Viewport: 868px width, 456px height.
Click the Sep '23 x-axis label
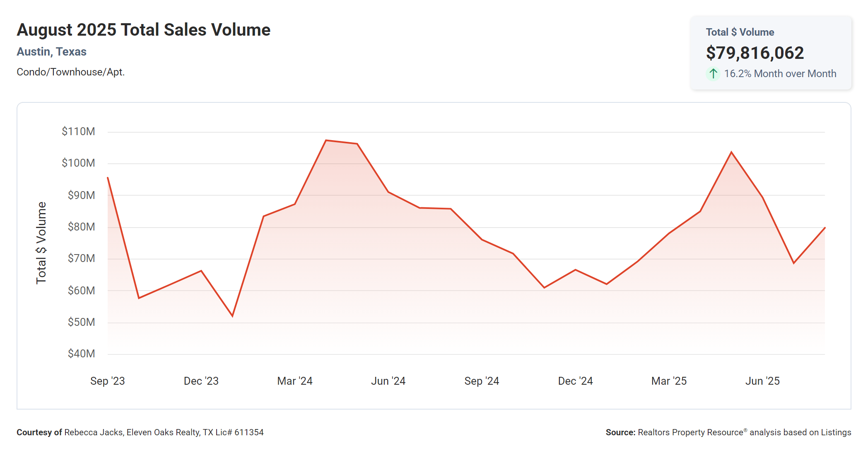[107, 381]
